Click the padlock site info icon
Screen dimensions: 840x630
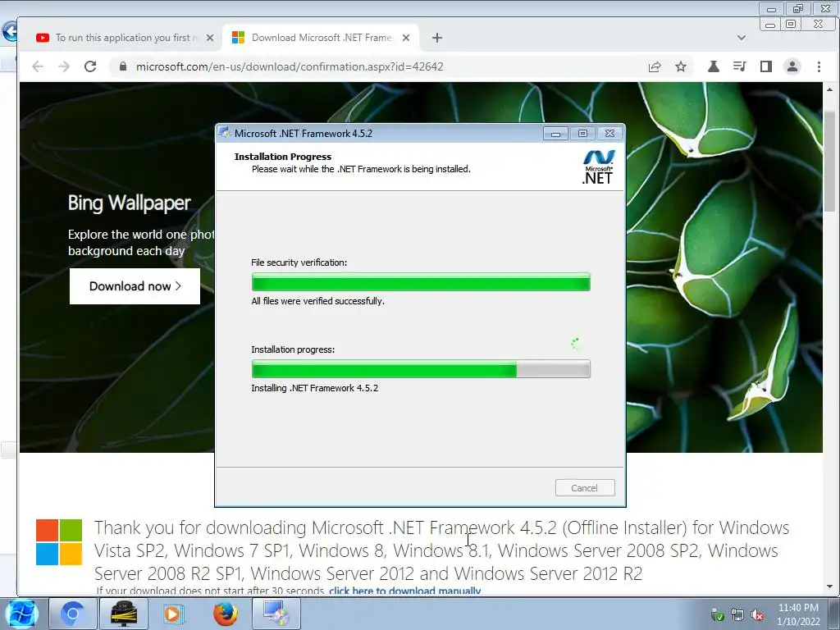123,66
